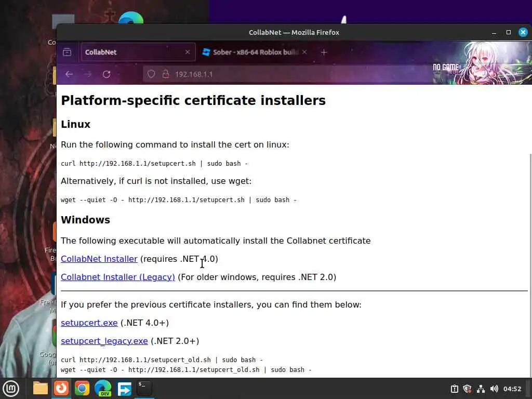
Task: Open the Collabnet Installer (Legacy) link
Action: 118,277
